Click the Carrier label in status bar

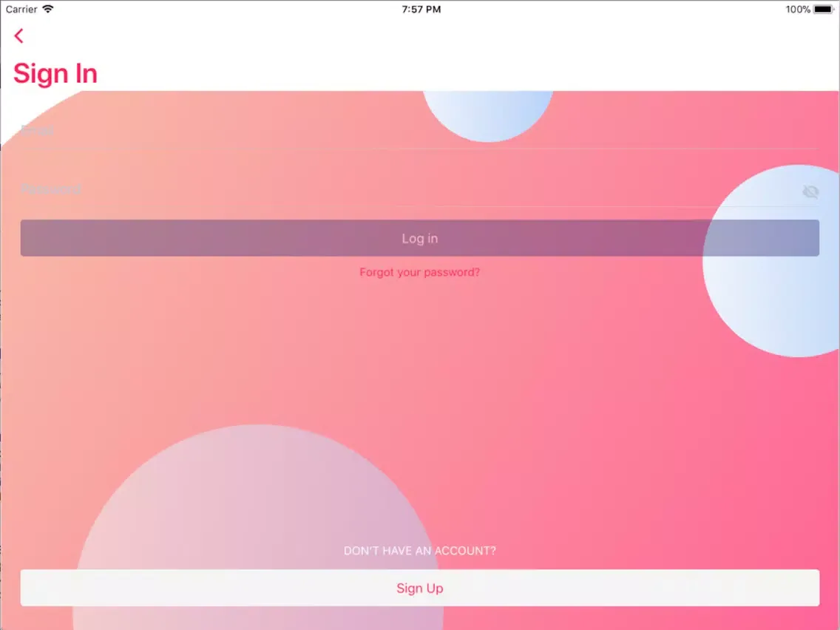click(21, 10)
